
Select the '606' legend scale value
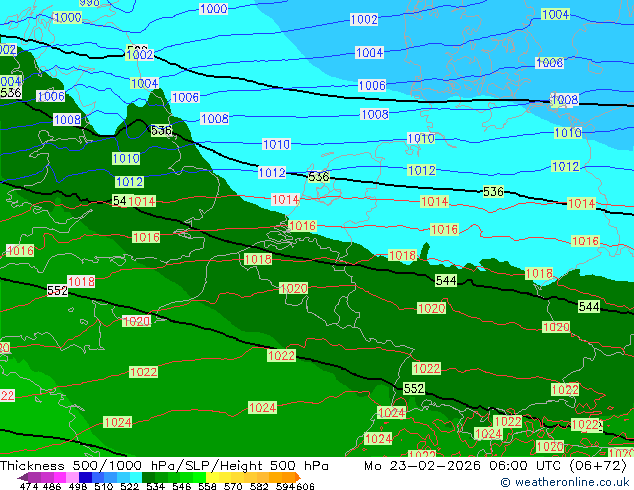pyautogui.click(x=305, y=486)
